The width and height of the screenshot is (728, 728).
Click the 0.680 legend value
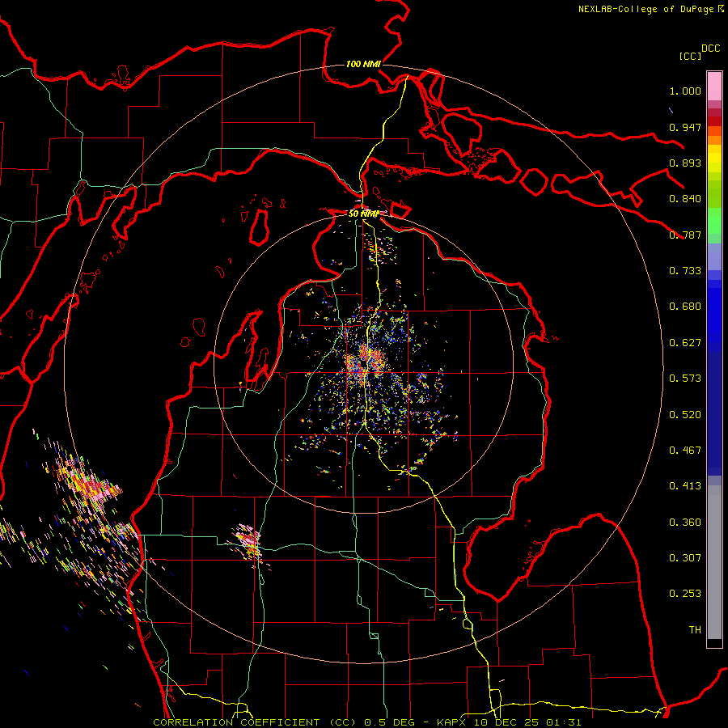(x=685, y=307)
